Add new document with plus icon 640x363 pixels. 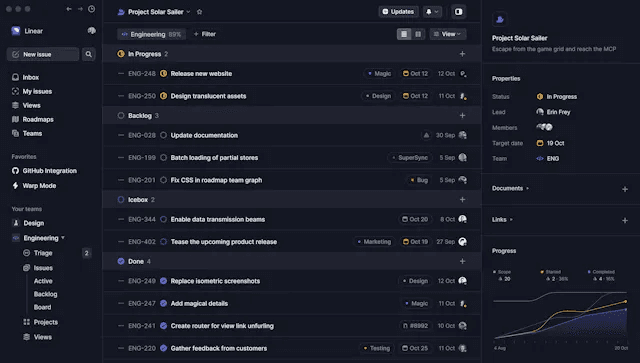click(x=625, y=189)
